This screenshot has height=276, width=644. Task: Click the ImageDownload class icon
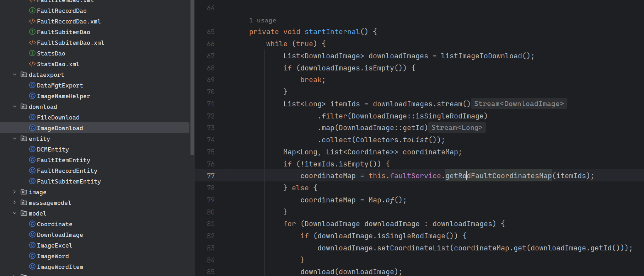click(32, 128)
